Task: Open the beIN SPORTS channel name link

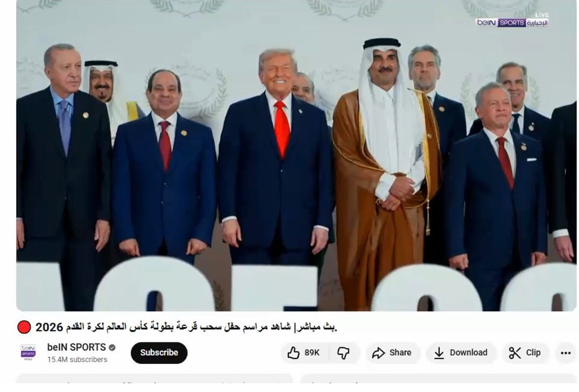Action: pos(77,347)
